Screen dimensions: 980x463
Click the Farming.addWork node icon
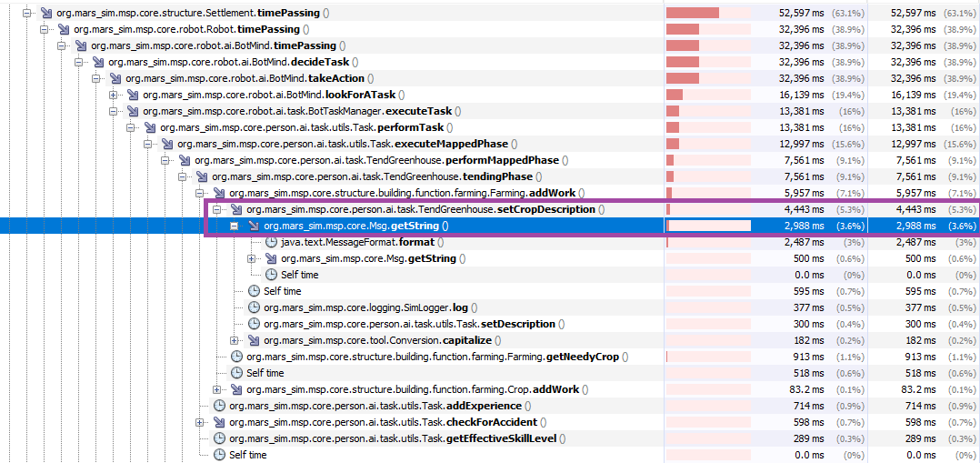[219, 193]
